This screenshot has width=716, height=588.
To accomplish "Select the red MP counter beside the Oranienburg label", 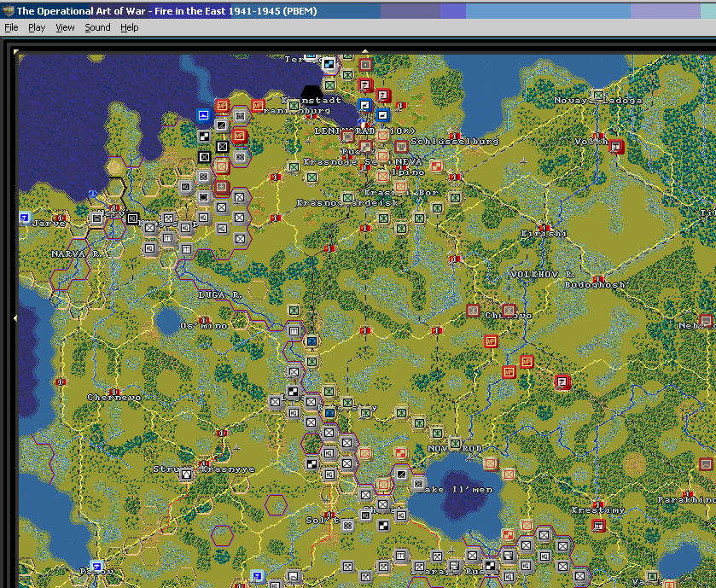I will [258, 106].
